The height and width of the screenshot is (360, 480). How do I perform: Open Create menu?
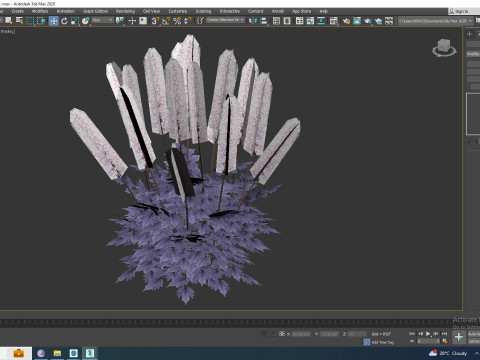pyautogui.click(x=18, y=11)
